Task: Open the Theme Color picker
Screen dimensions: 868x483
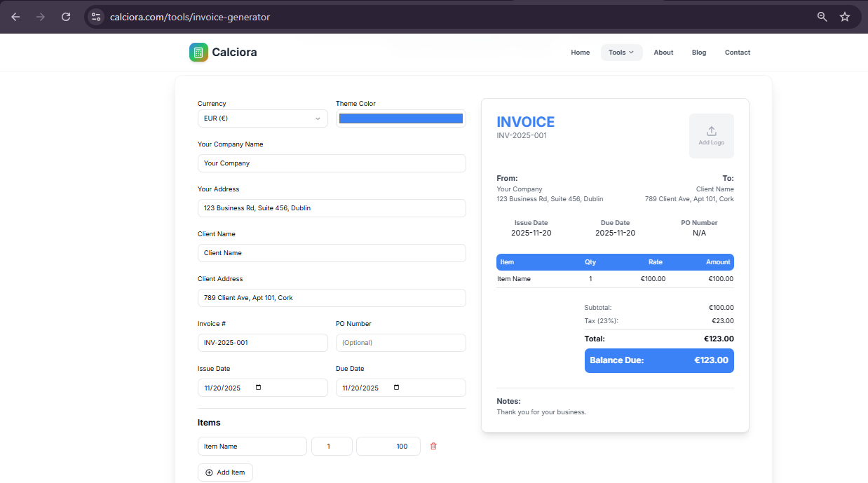Action: point(400,118)
